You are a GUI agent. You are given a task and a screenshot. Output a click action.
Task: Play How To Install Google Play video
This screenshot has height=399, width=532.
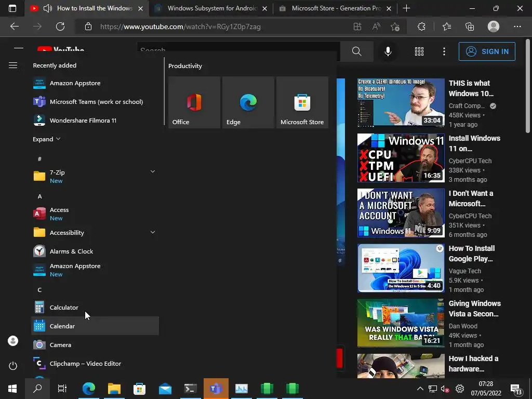pos(401,268)
